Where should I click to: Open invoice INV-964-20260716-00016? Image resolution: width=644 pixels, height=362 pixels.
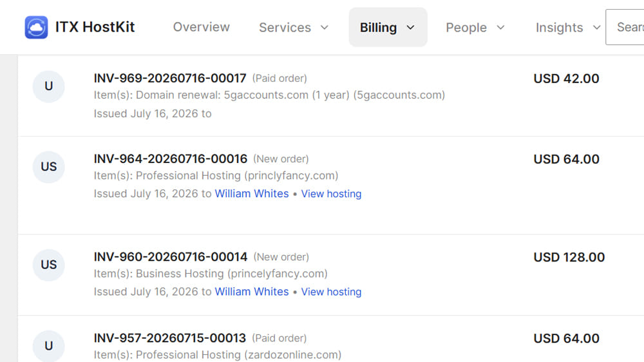(x=171, y=158)
